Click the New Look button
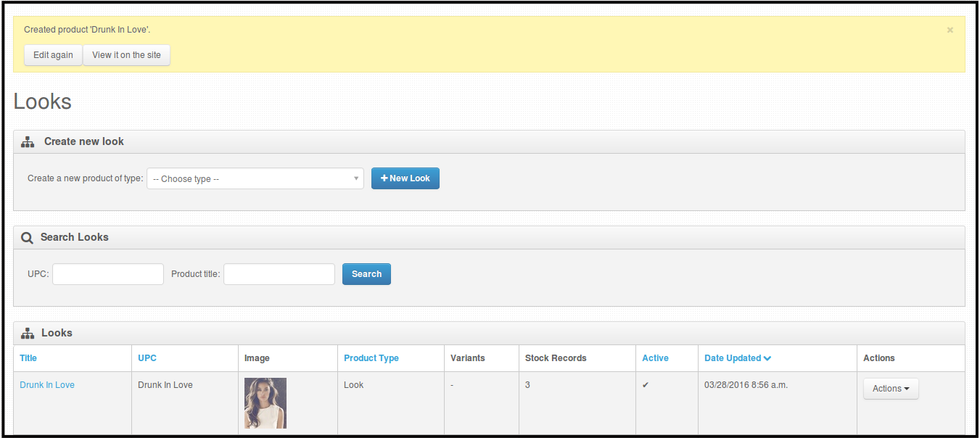 pyautogui.click(x=405, y=178)
